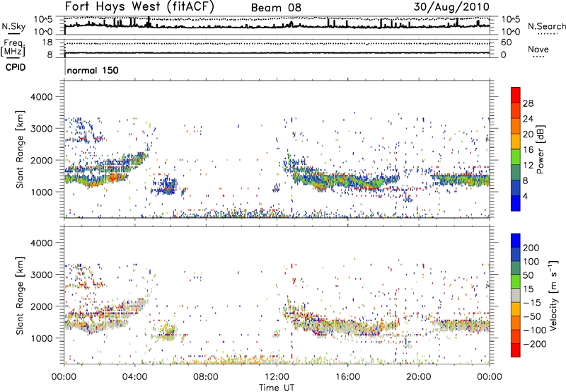Click the "N.Search" legend label

click(x=546, y=26)
